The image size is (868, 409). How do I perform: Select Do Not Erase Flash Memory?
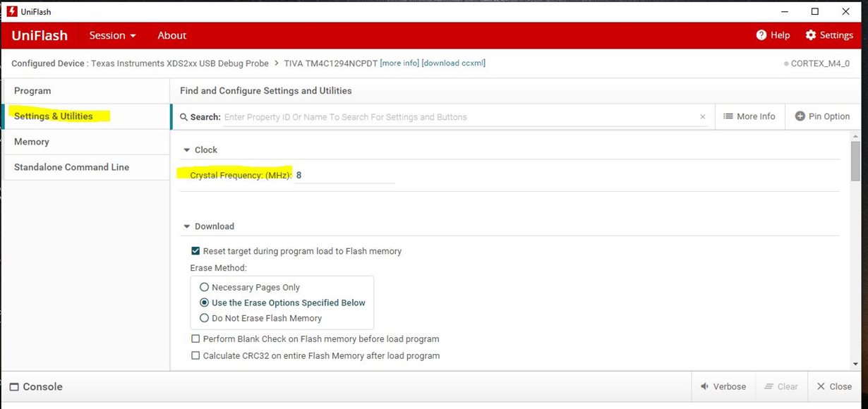point(205,319)
